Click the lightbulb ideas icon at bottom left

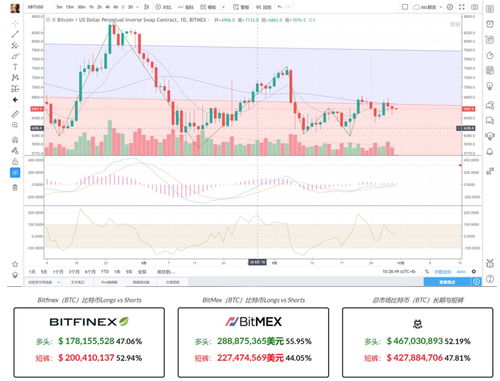15,275
